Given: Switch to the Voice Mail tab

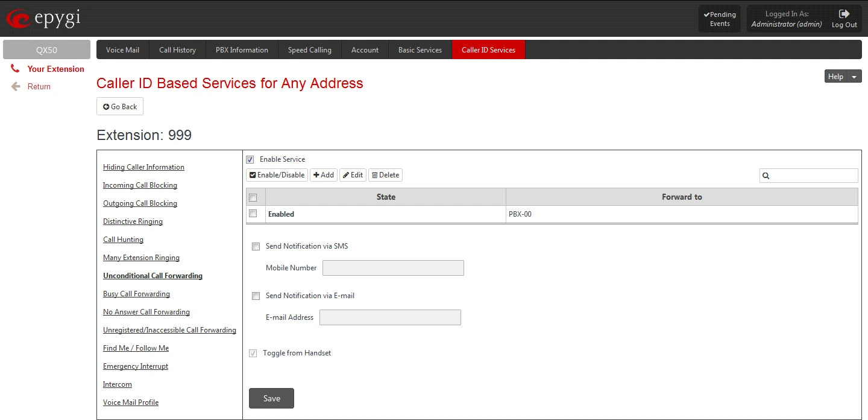Looking at the screenshot, I should click(x=122, y=50).
